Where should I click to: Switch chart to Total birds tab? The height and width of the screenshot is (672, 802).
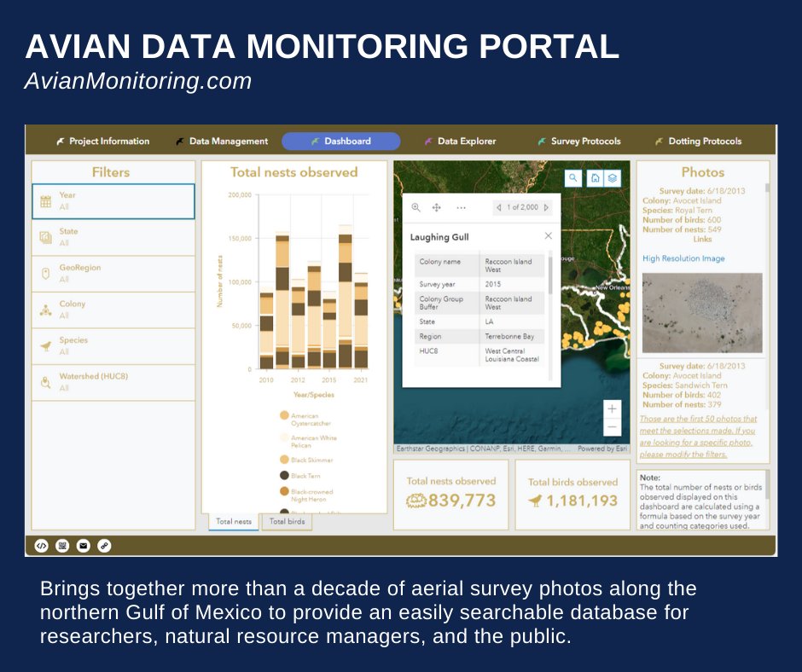pos(287,522)
